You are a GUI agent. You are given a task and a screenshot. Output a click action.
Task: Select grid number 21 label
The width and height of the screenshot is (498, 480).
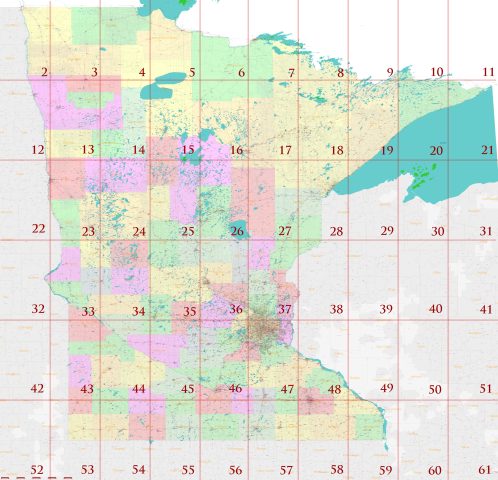click(x=487, y=150)
